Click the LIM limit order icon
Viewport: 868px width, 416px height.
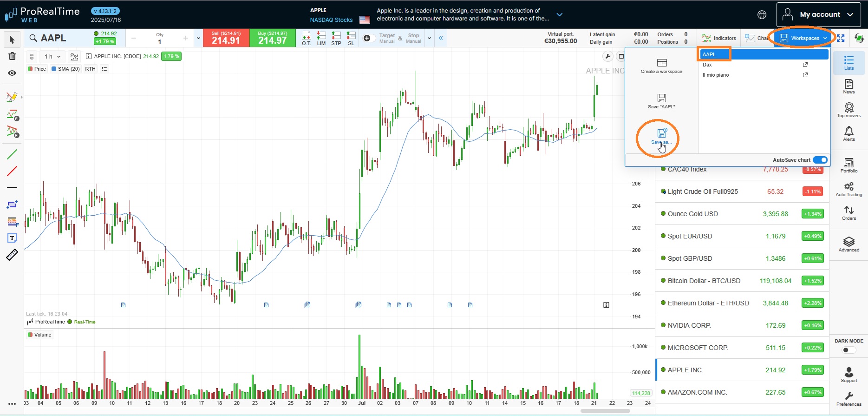pos(321,38)
